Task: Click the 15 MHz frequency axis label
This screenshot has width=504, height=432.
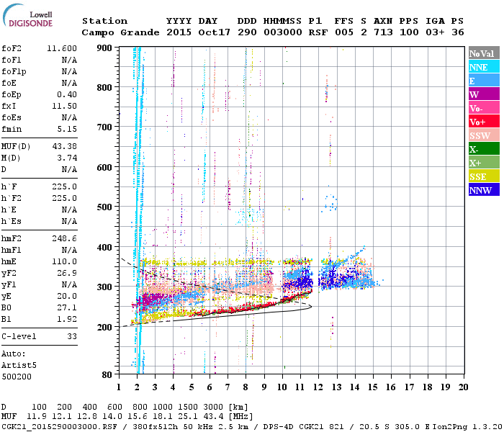Action: pos(373,387)
